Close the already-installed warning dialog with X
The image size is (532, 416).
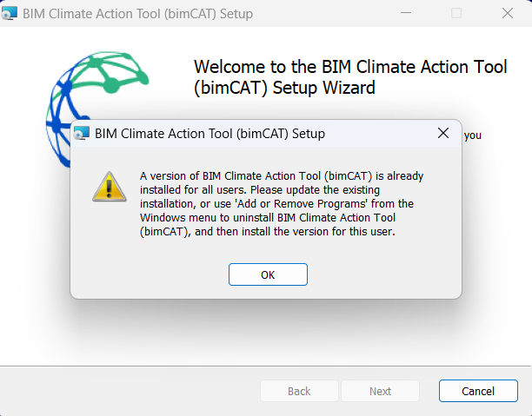click(443, 133)
